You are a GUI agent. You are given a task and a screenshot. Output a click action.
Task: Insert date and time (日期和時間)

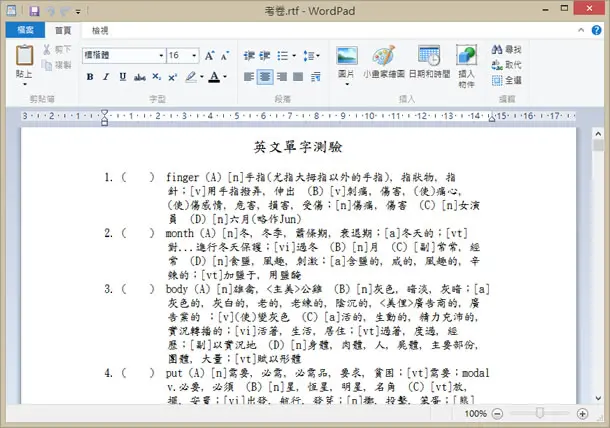click(429, 56)
